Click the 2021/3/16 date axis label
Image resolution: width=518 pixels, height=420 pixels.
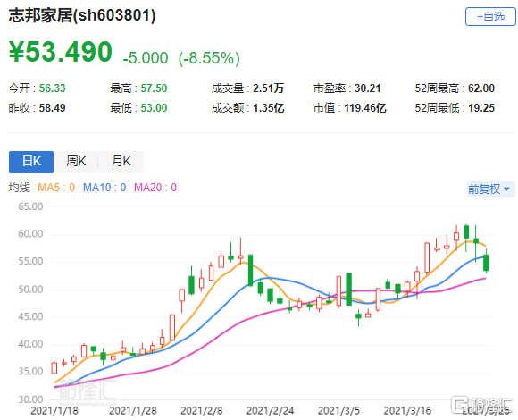click(407, 411)
